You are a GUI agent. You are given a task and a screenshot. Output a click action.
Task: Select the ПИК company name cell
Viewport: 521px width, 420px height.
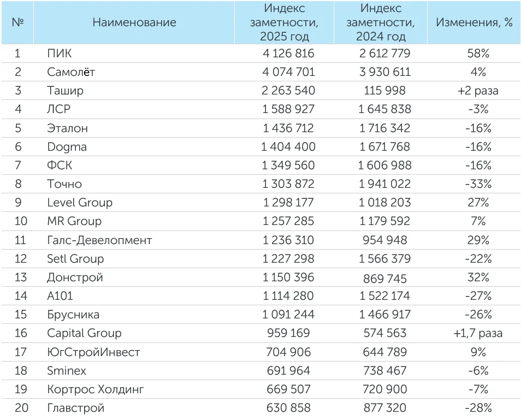pyautogui.click(x=60, y=54)
